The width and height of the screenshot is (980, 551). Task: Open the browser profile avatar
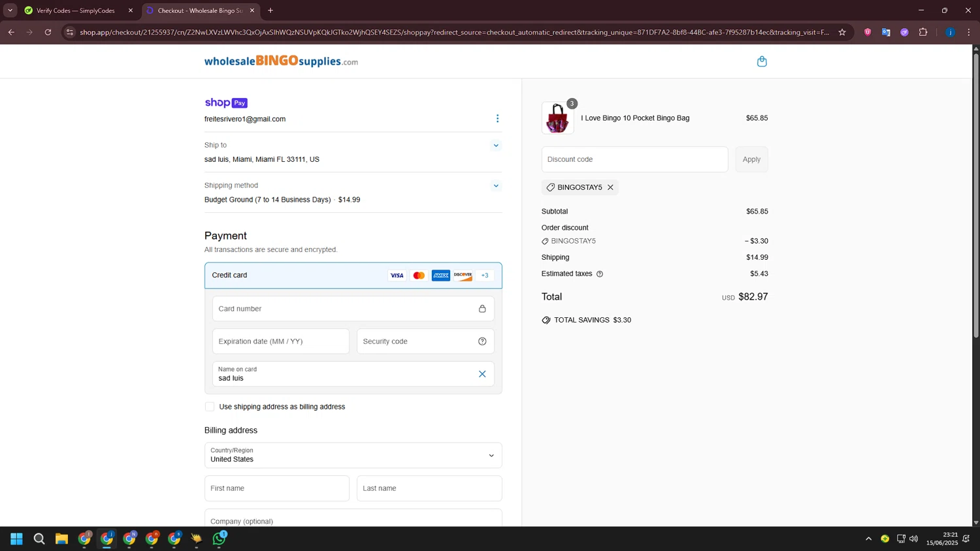point(951,32)
